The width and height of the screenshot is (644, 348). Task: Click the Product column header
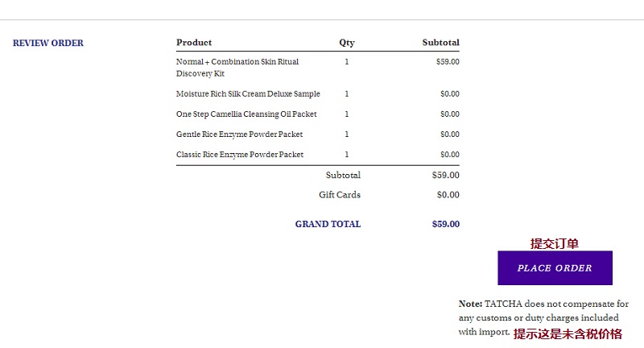pos(194,43)
